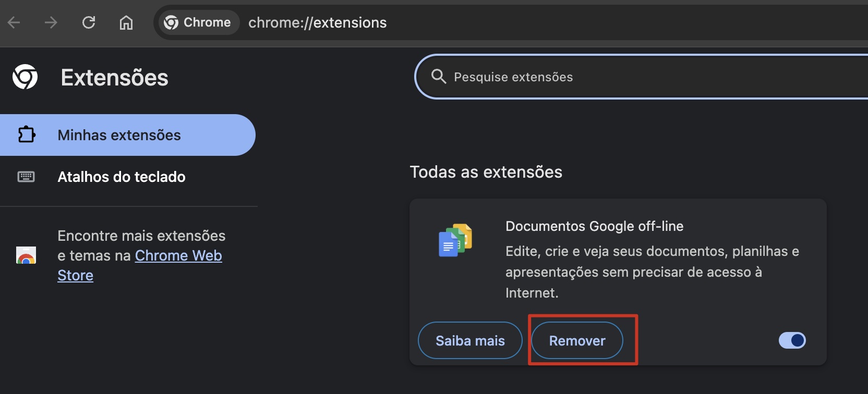Click the Pesquise extensões search field
Image resolution: width=868 pixels, height=394 pixels.
pyautogui.click(x=574, y=77)
